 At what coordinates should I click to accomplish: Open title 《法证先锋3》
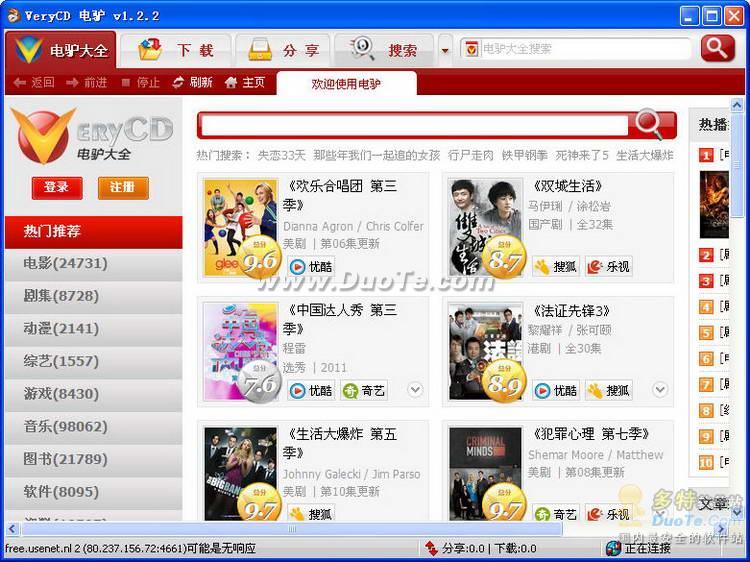coord(571,311)
